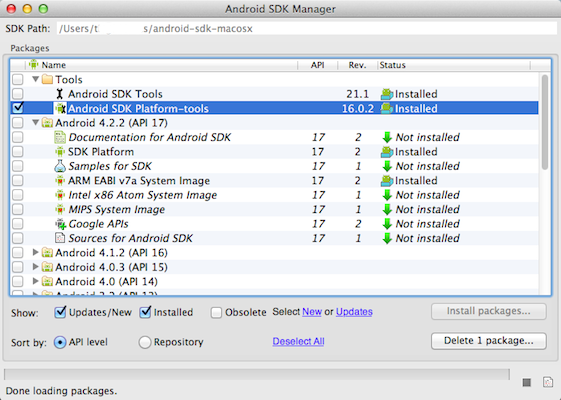
Task: Click the stop loading square icon in status bar
Action: 526,382
